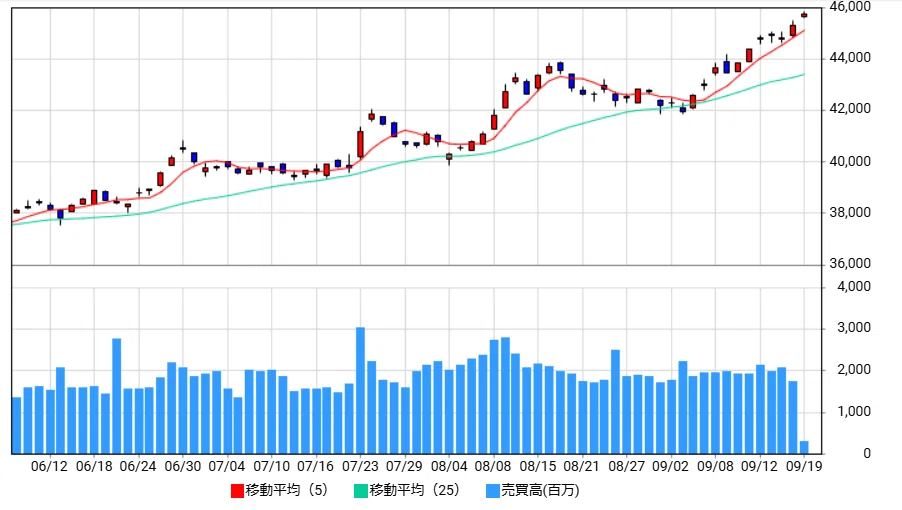Click the short last volume bar at 09/19

click(804, 448)
